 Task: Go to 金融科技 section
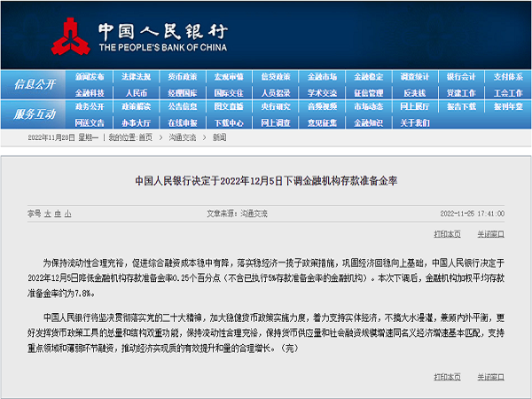[90, 93]
